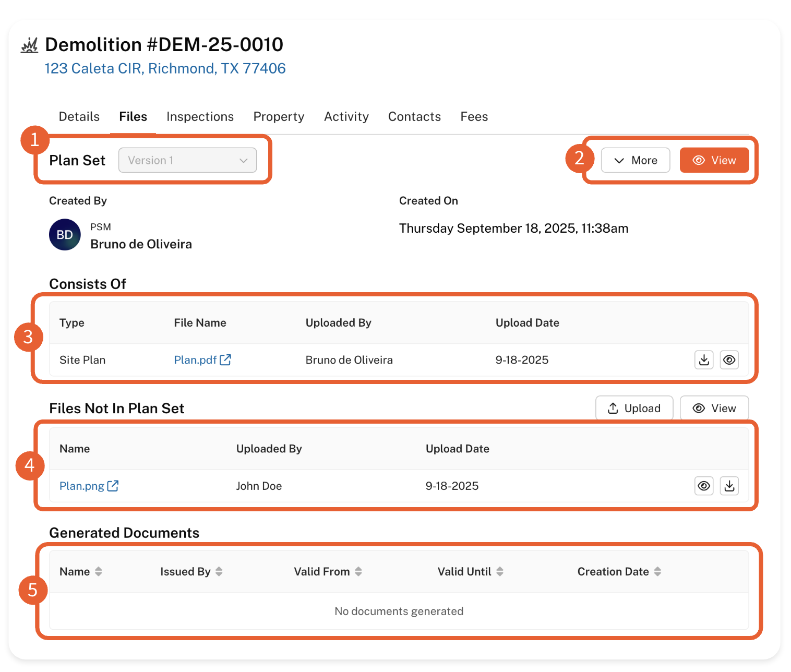Screen dimensions: 791x672
Task: Click the demolition icon beside the permit title
Action: [30, 45]
